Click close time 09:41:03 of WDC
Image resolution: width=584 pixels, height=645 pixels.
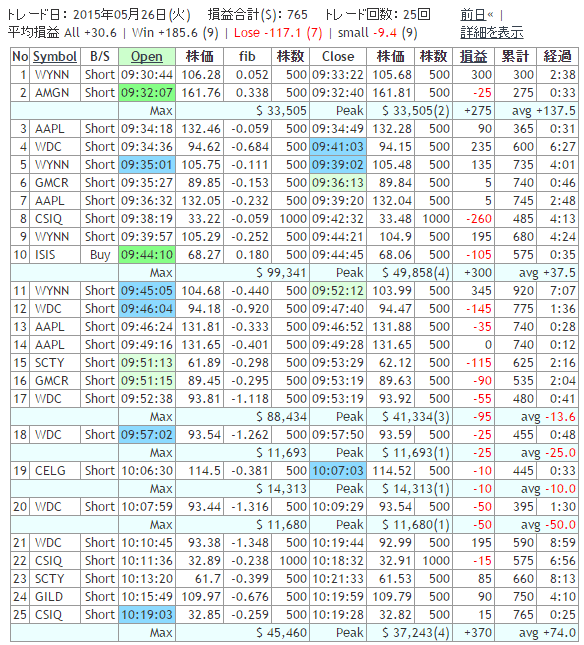(338, 146)
